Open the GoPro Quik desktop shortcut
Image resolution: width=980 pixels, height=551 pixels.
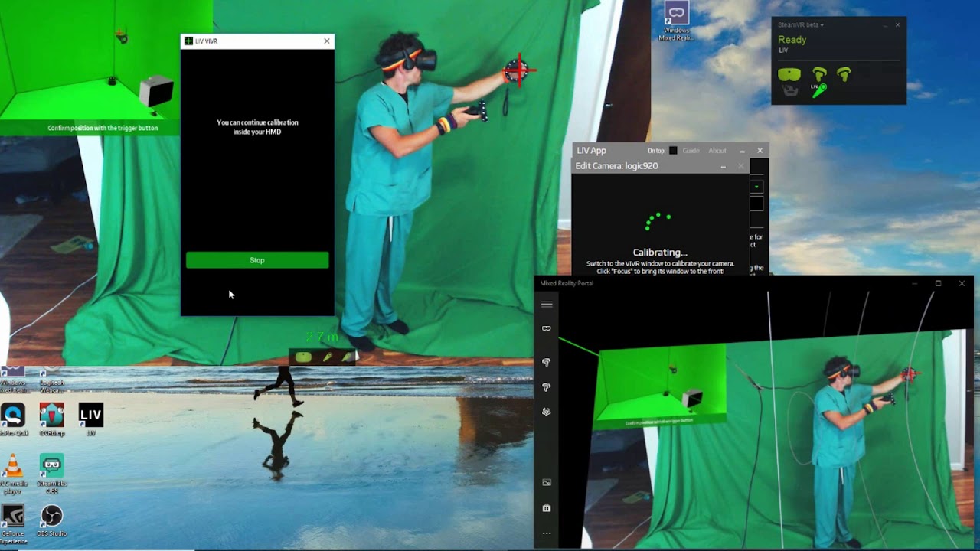[x=13, y=419]
